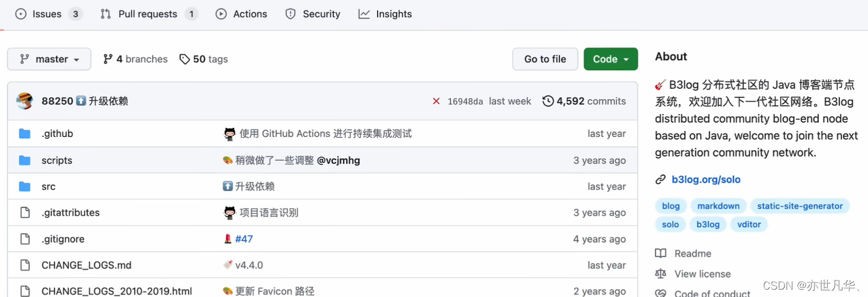Click the Go to file button
Screen dimensions: 868x297
pyautogui.click(x=545, y=59)
